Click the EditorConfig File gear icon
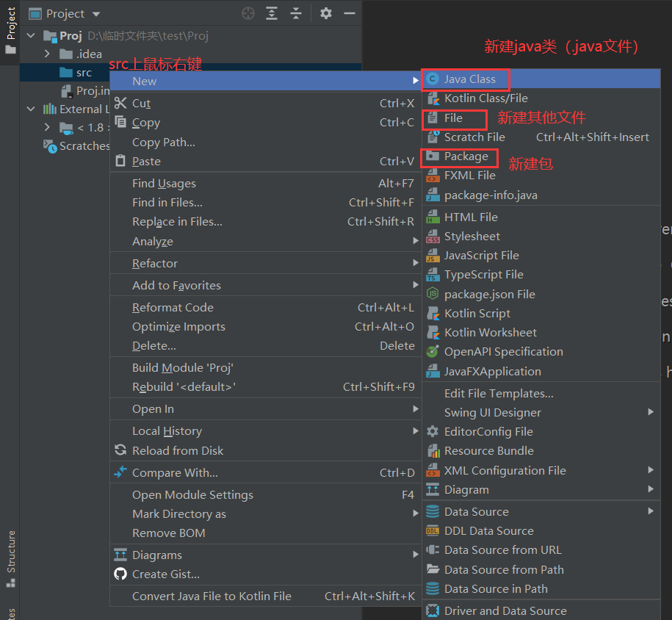672x620 pixels. point(433,431)
